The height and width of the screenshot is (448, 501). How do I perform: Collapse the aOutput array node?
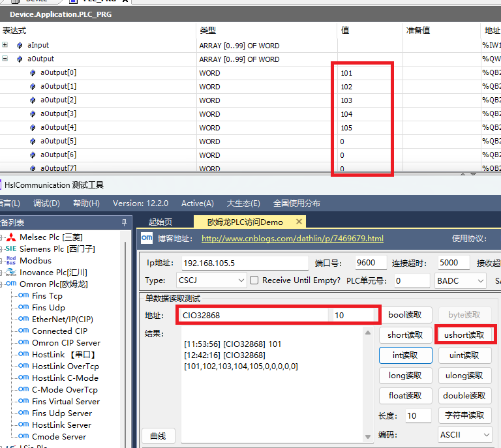pyautogui.click(x=5, y=59)
